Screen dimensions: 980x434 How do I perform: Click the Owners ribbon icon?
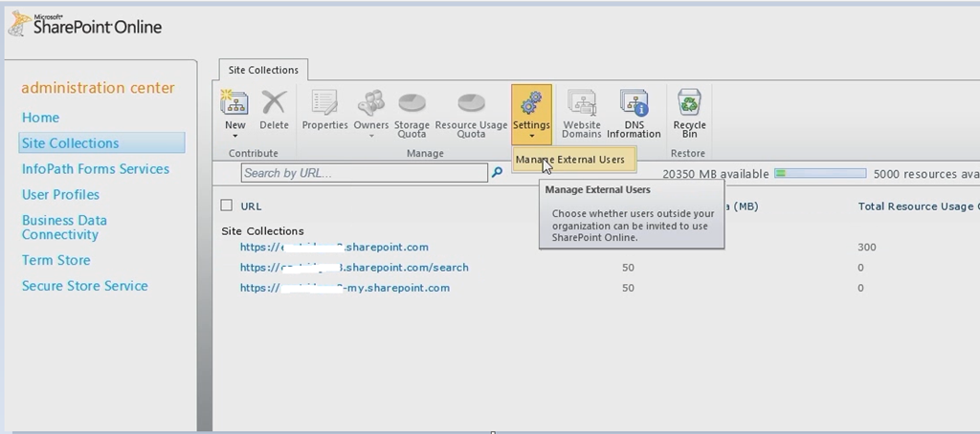[x=370, y=102]
